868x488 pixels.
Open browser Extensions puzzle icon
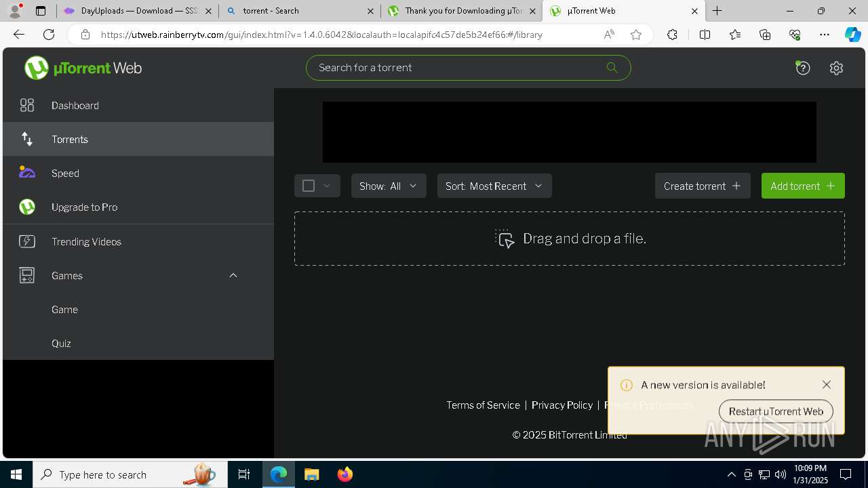(672, 35)
